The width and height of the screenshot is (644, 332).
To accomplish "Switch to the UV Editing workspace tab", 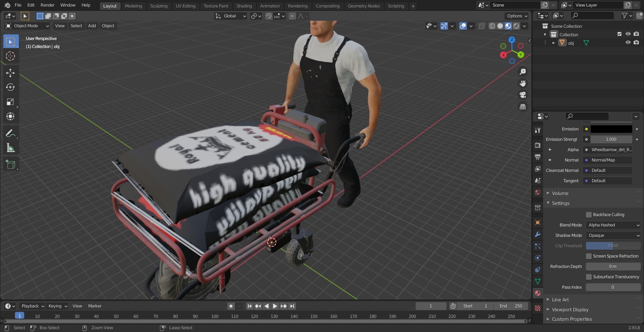I will [x=185, y=6].
